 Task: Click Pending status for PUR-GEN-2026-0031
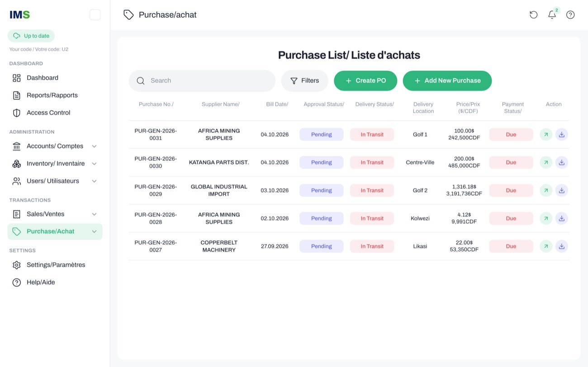point(322,134)
